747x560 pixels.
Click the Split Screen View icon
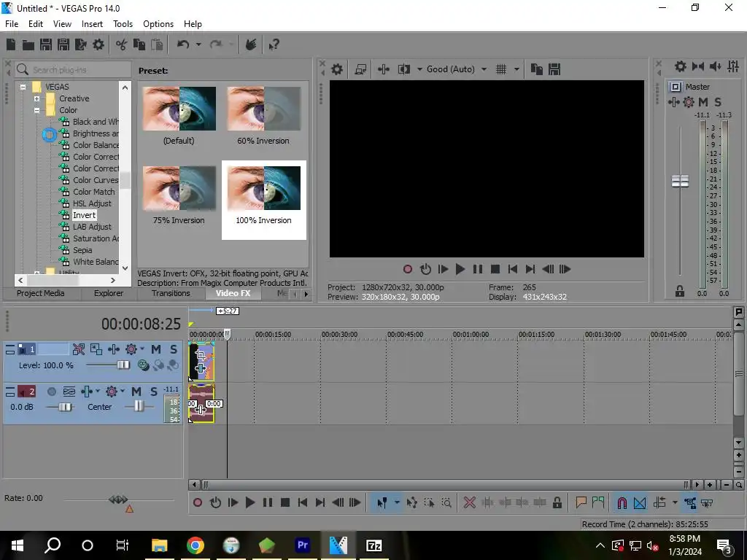click(404, 69)
